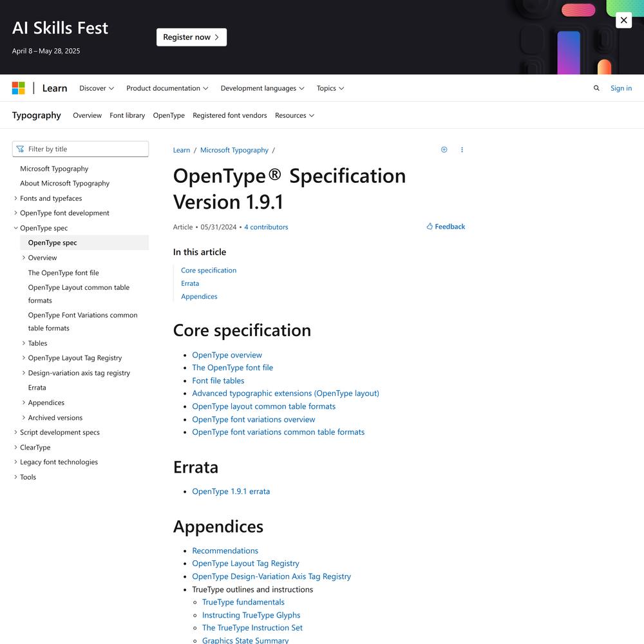Screen dimensions: 644x644
Task: Select OpenType Font Variations common table formats sidebar item
Action: point(83,321)
